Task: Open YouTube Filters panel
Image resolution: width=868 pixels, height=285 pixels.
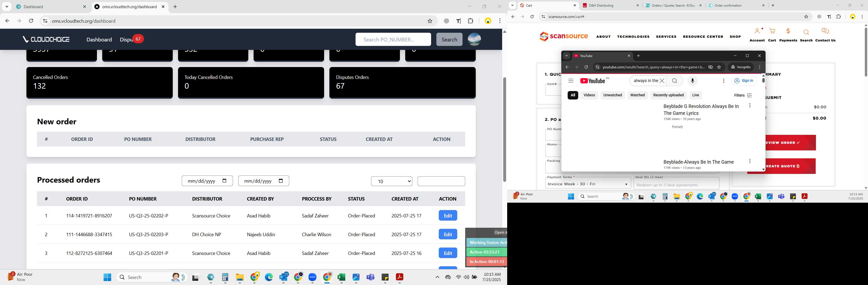Action: [x=743, y=95]
